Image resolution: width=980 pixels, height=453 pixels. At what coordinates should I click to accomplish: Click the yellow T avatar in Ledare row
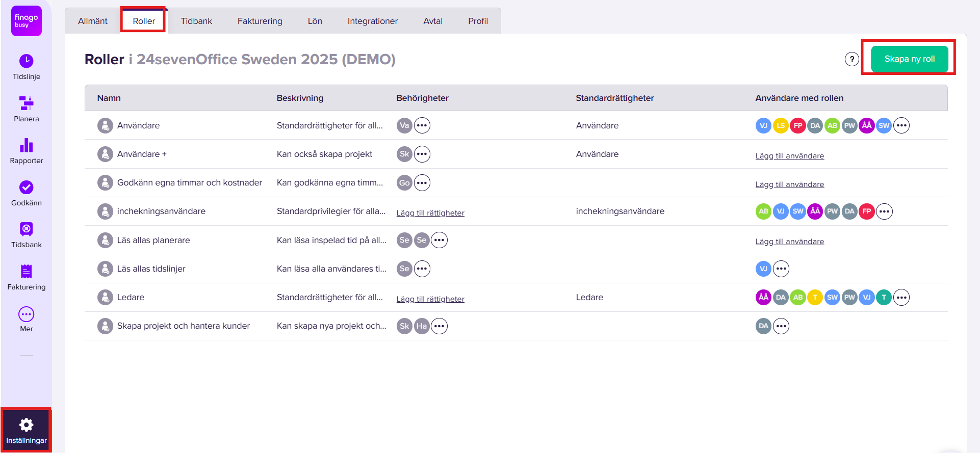[x=815, y=297]
